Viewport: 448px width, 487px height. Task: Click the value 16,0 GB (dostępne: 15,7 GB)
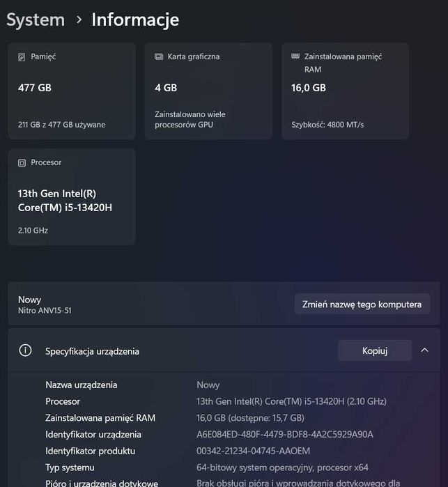point(250,418)
